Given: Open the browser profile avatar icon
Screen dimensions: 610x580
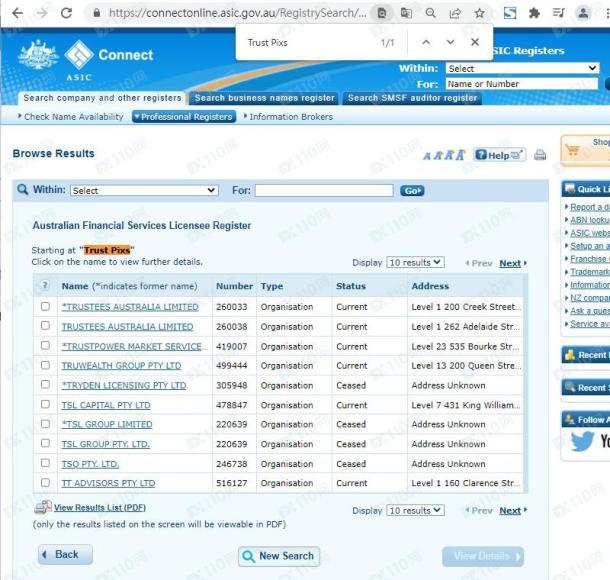Looking at the screenshot, I should coord(583,13).
